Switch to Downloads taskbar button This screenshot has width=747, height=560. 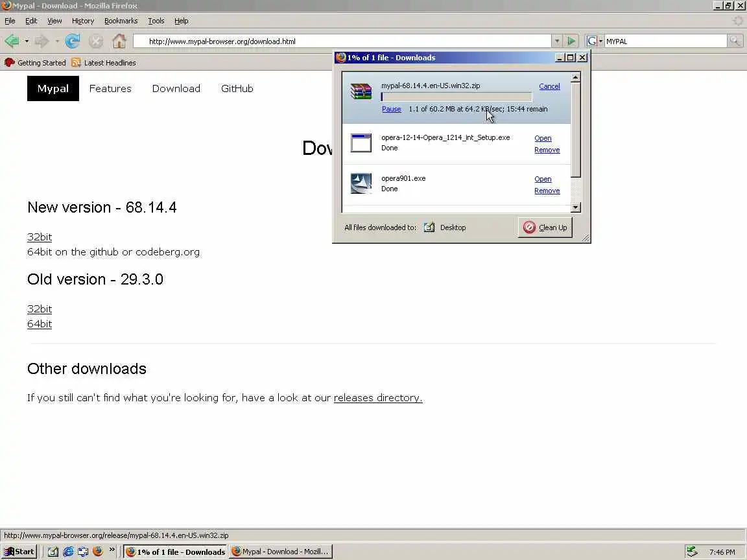click(x=175, y=552)
